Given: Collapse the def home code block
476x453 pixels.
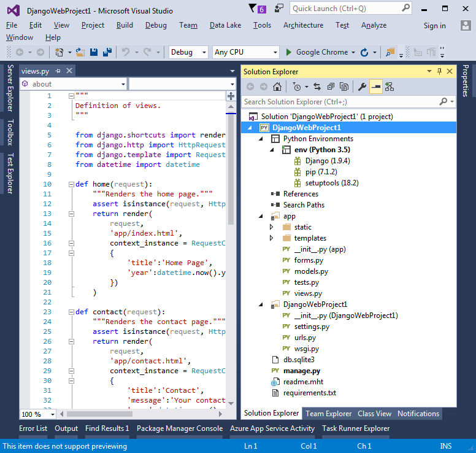Looking at the screenshot, I should (x=71, y=184).
